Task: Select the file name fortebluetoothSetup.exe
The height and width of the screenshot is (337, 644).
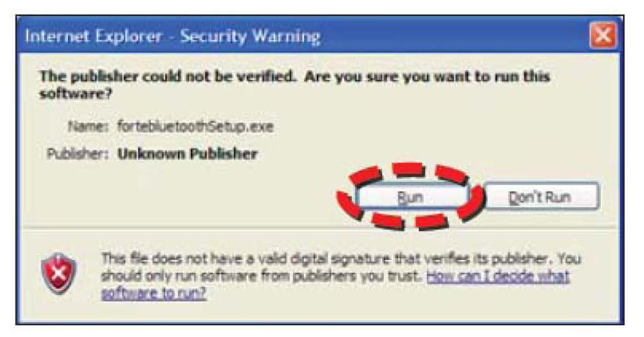Action: coord(195,126)
